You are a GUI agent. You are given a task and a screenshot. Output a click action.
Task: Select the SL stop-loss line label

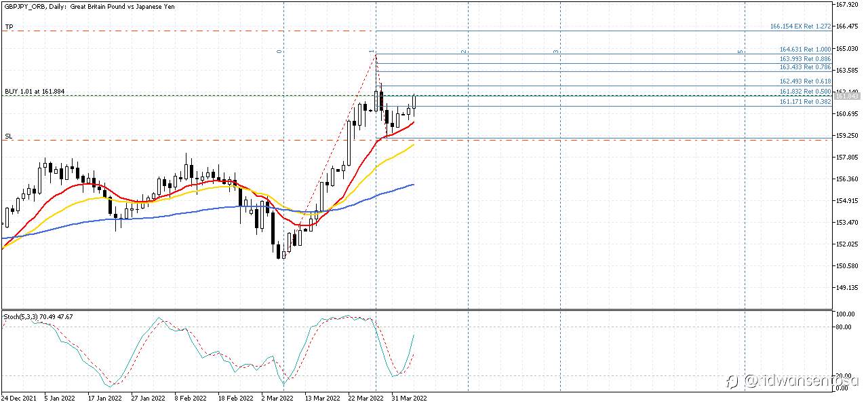click(x=9, y=136)
